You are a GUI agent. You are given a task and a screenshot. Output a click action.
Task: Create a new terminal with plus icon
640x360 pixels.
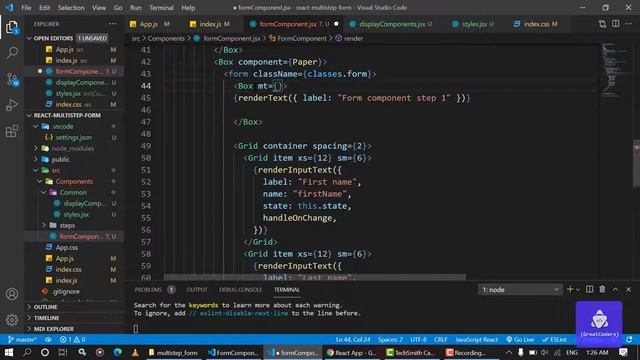pos(570,289)
